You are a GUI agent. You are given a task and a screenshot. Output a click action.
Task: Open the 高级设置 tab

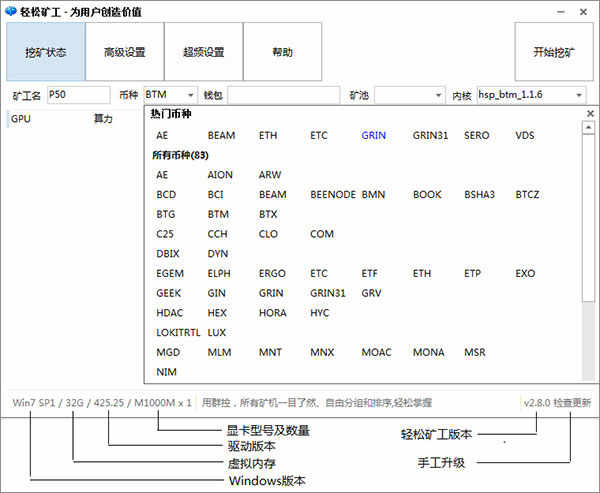[x=125, y=52]
